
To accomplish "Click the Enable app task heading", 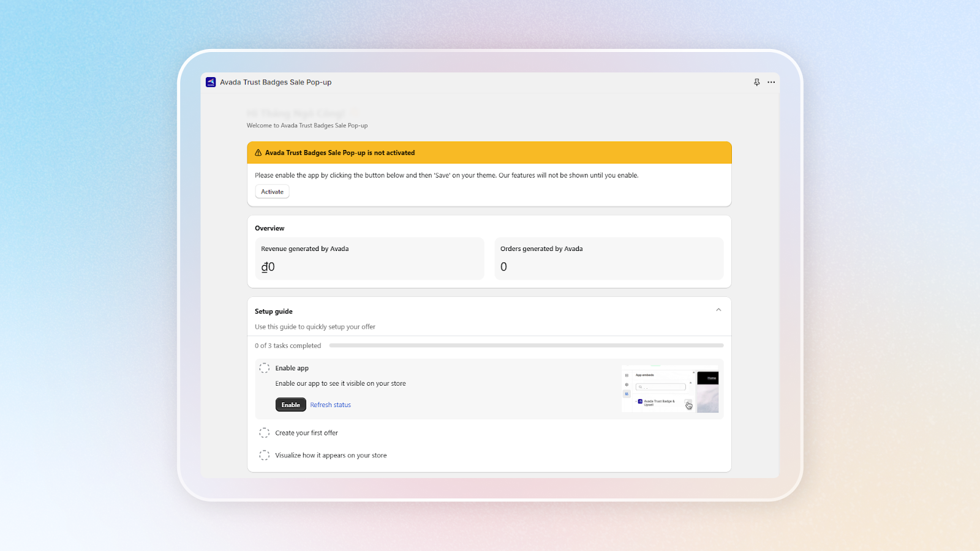I will 292,368.
